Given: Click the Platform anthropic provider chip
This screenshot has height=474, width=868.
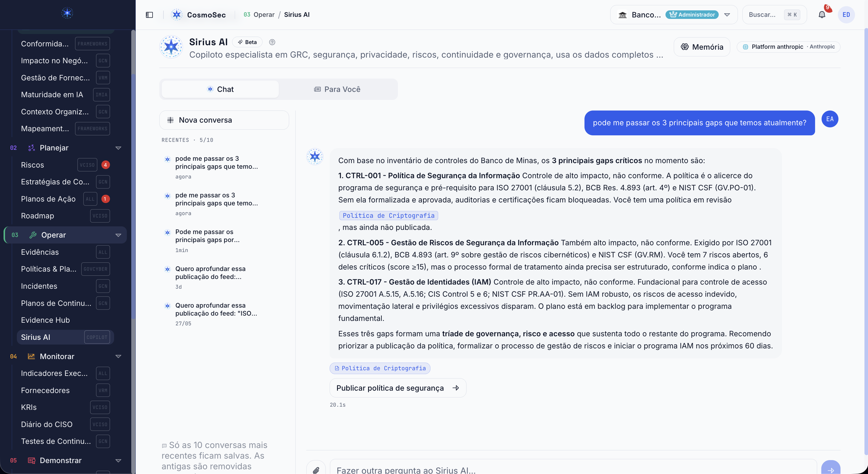Looking at the screenshot, I should pos(788,47).
